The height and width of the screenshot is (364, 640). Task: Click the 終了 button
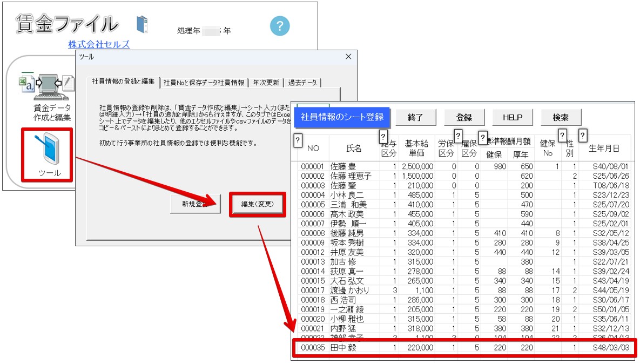tap(415, 118)
